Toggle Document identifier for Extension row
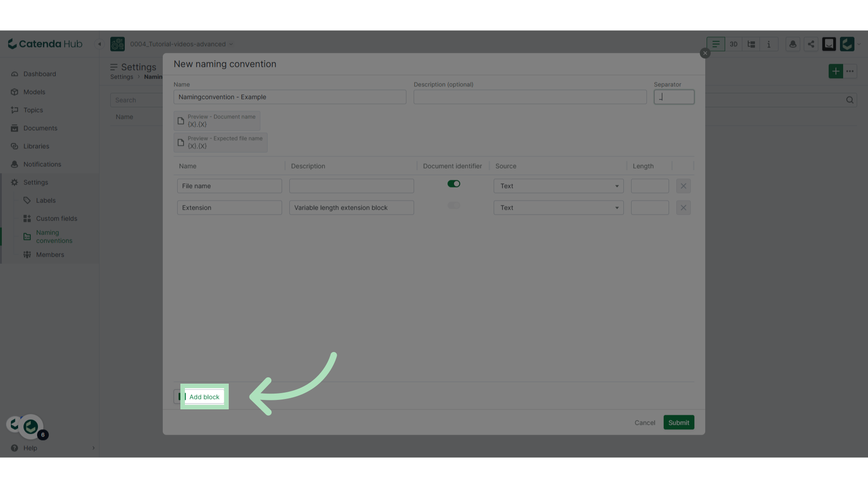The image size is (868, 488). coord(453,205)
